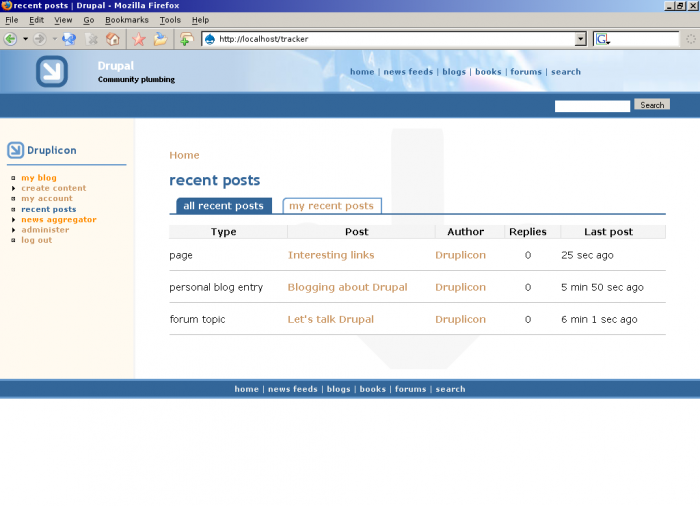Reload the page with the Reload icon
Image resolution: width=700 pixels, height=506 pixels.
coord(69,39)
